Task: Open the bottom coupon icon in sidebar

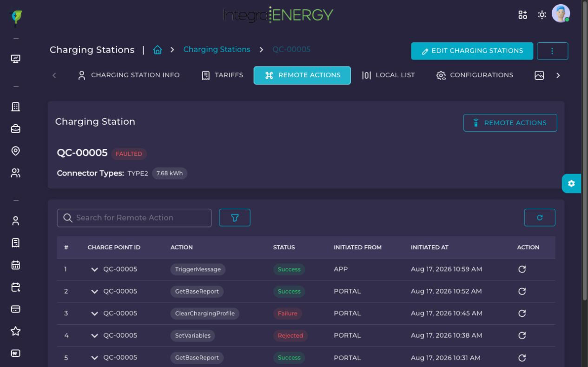Action: [x=16, y=353]
